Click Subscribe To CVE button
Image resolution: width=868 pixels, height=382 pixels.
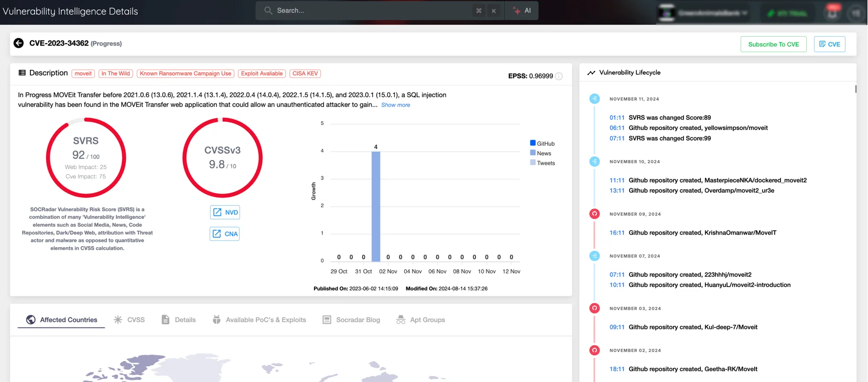(x=773, y=44)
